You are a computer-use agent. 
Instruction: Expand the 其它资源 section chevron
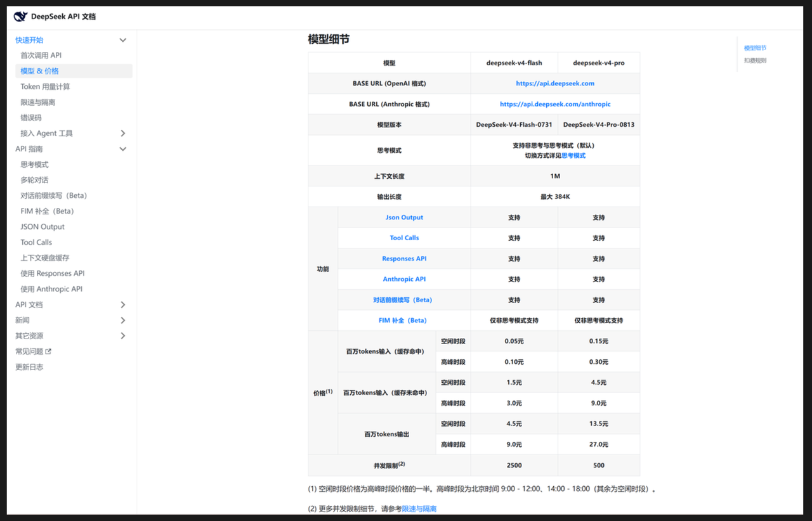(123, 336)
